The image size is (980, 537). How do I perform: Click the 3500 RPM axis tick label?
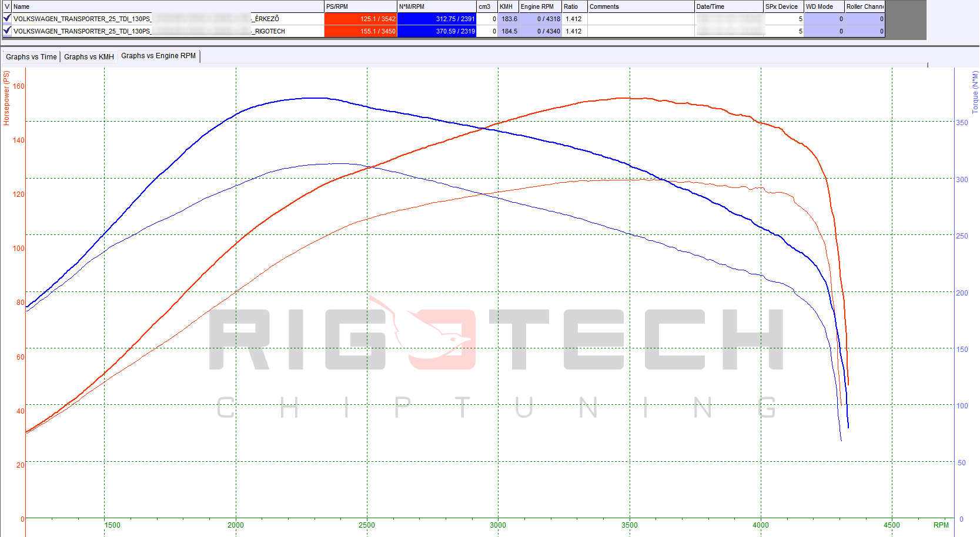click(629, 525)
